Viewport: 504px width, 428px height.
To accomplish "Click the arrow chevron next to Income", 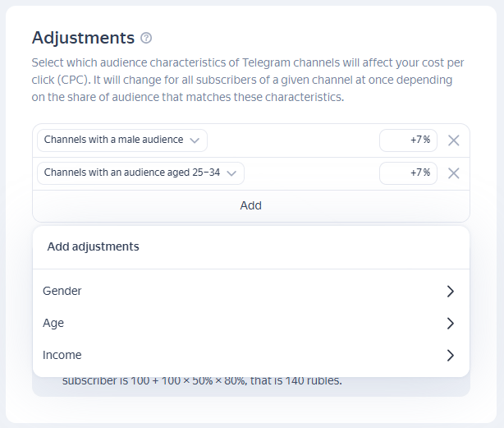I will (x=450, y=356).
